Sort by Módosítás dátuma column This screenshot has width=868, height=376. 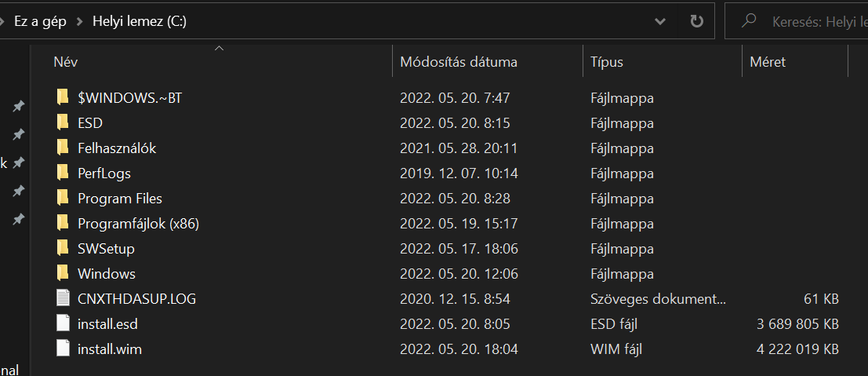(x=459, y=61)
